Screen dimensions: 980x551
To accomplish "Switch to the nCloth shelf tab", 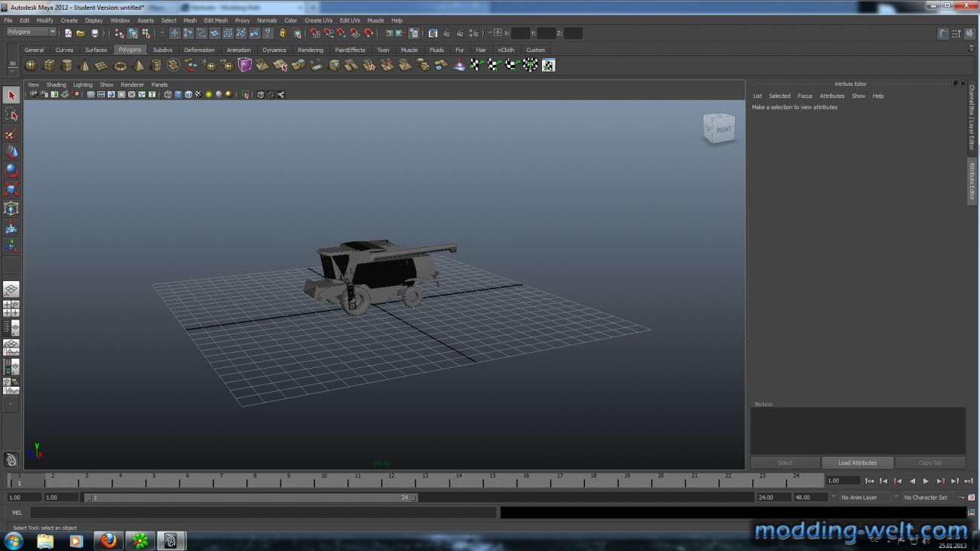I will tap(506, 50).
